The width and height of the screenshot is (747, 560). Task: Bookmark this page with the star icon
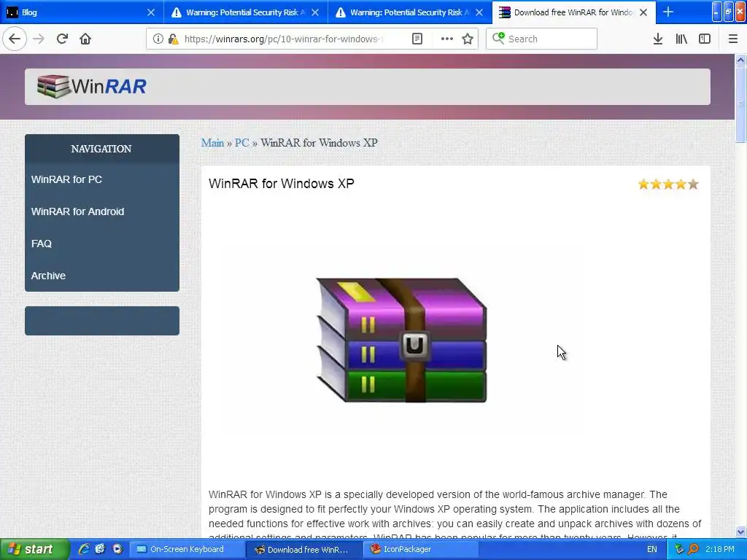pos(468,39)
